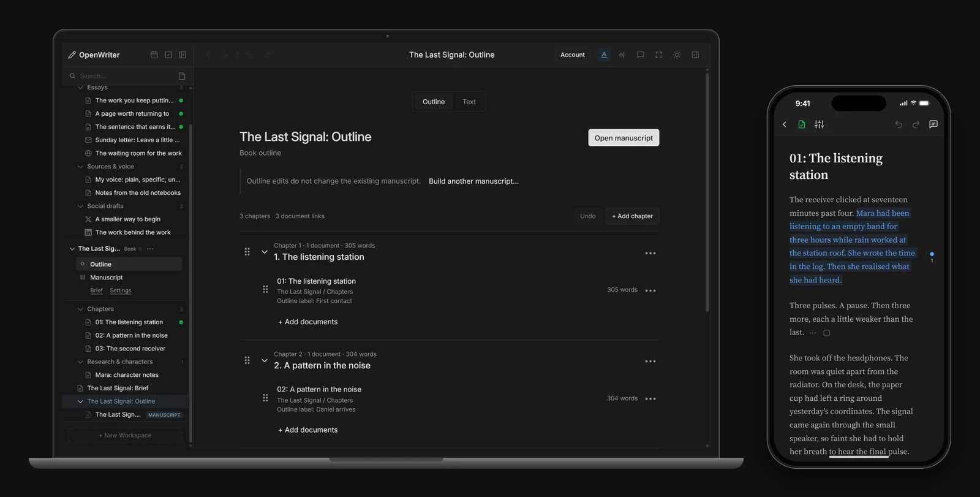Collapse the Essays folder in sidebar
The image size is (980, 497).
[x=80, y=88]
